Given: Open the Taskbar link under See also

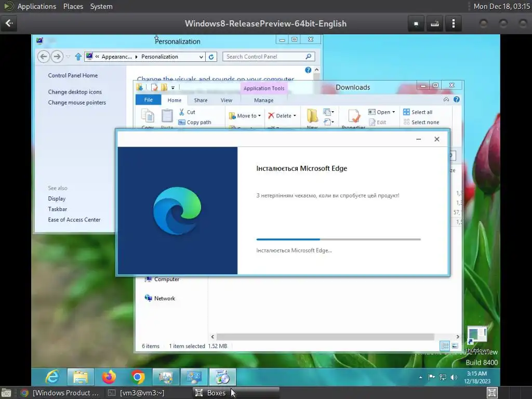Looking at the screenshot, I should (57, 209).
